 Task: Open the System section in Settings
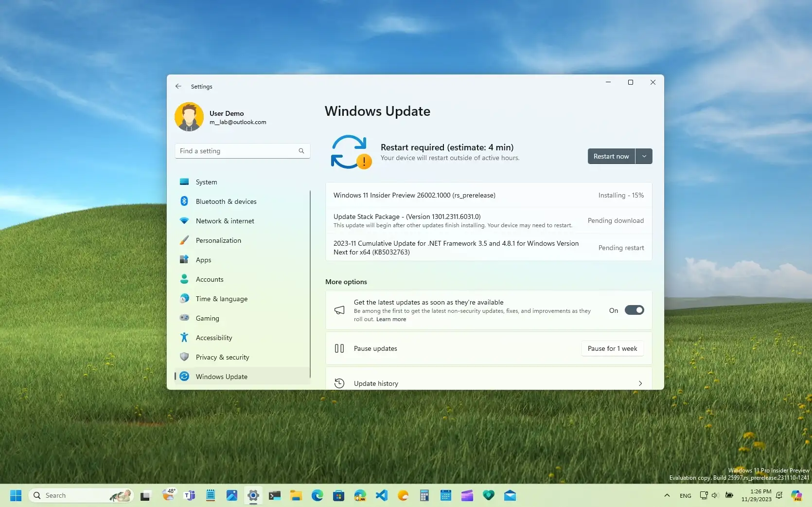[x=206, y=181]
